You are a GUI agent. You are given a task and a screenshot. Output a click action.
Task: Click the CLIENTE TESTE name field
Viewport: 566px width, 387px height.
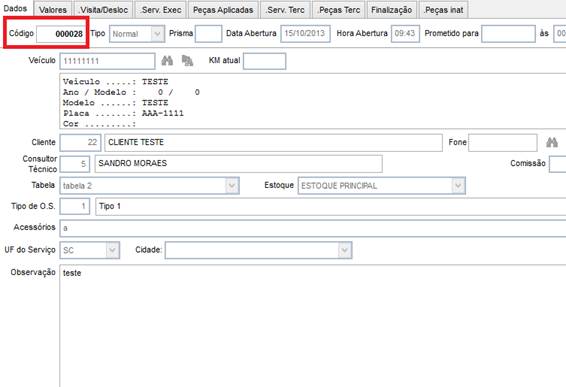273,143
